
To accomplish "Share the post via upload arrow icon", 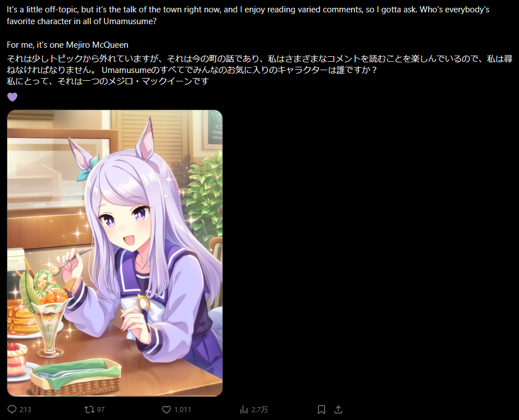I will tap(338, 410).
